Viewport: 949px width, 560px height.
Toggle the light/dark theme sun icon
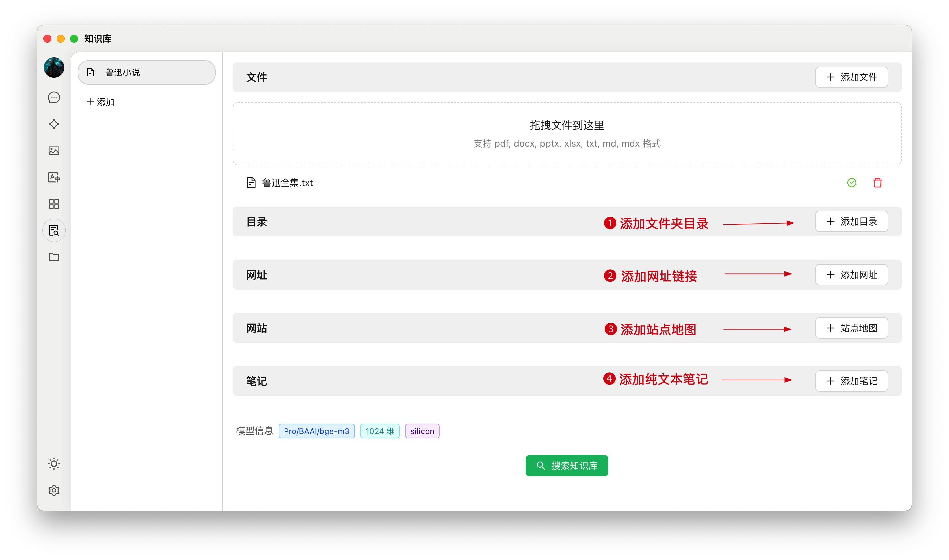[x=54, y=463]
